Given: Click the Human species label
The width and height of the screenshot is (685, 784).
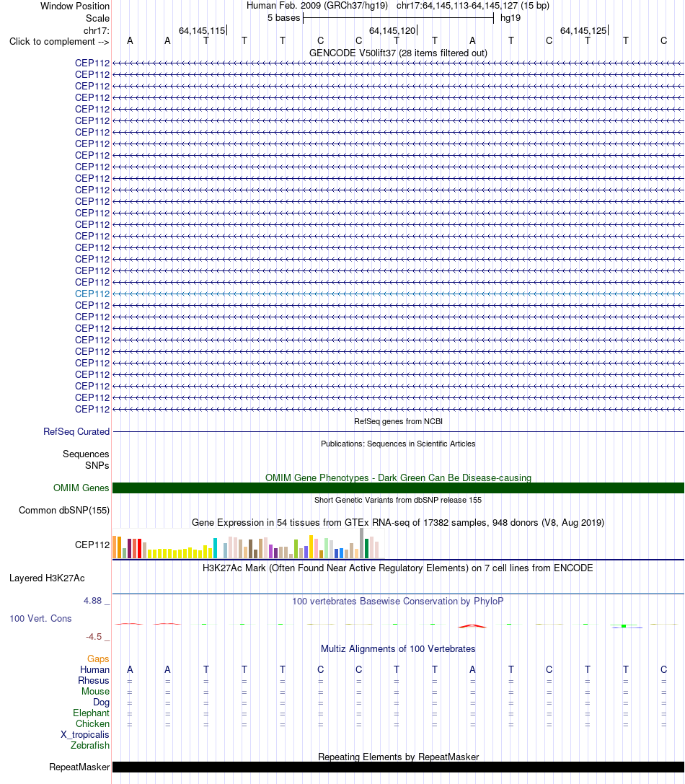Looking at the screenshot, I should tap(94, 669).
